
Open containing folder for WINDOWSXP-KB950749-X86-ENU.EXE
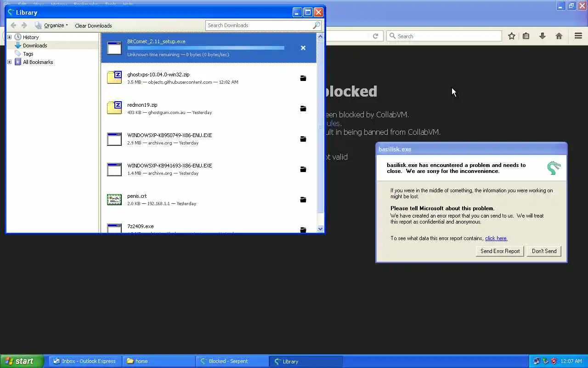303,139
